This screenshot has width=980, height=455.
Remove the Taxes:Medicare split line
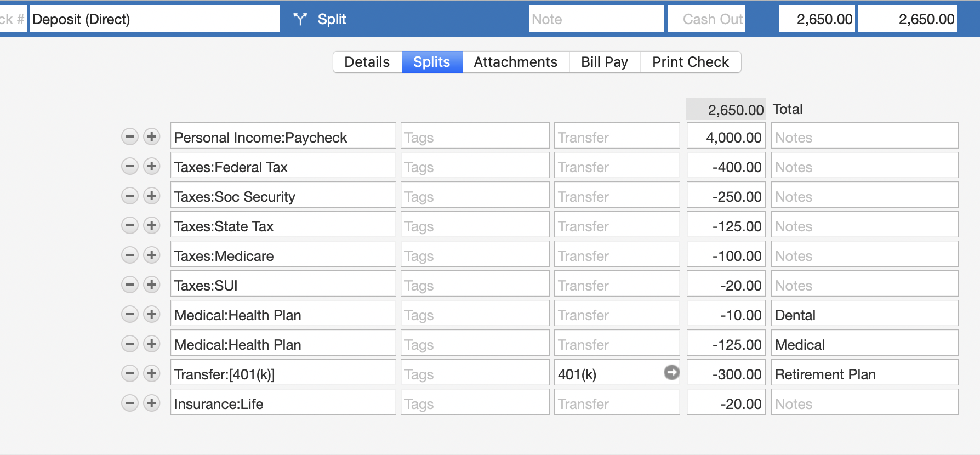pos(130,255)
